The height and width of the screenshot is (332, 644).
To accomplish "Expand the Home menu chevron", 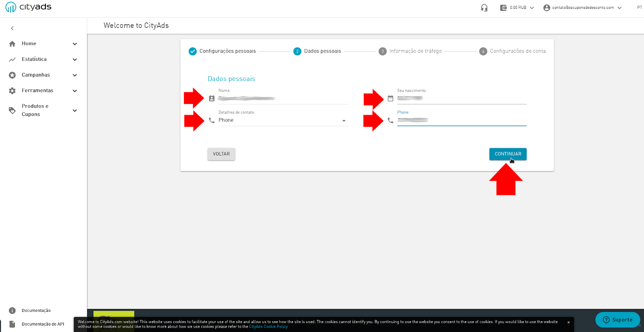I will coord(74,44).
